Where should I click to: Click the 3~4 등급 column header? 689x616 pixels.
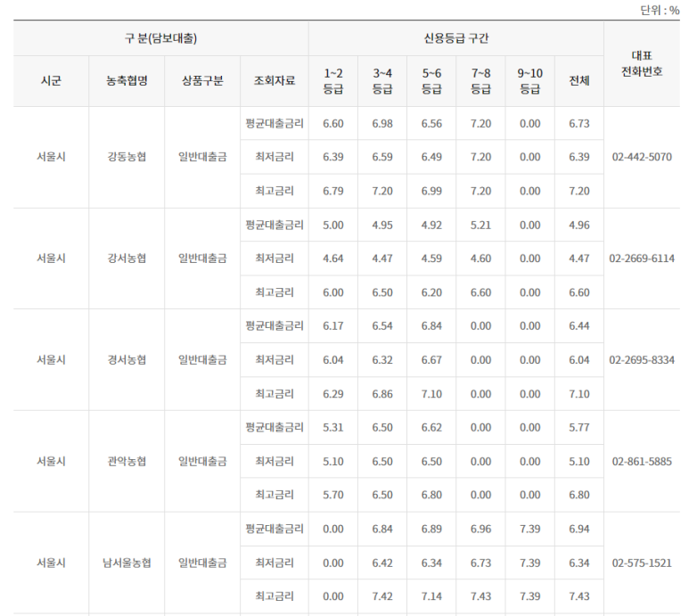coord(382,81)
